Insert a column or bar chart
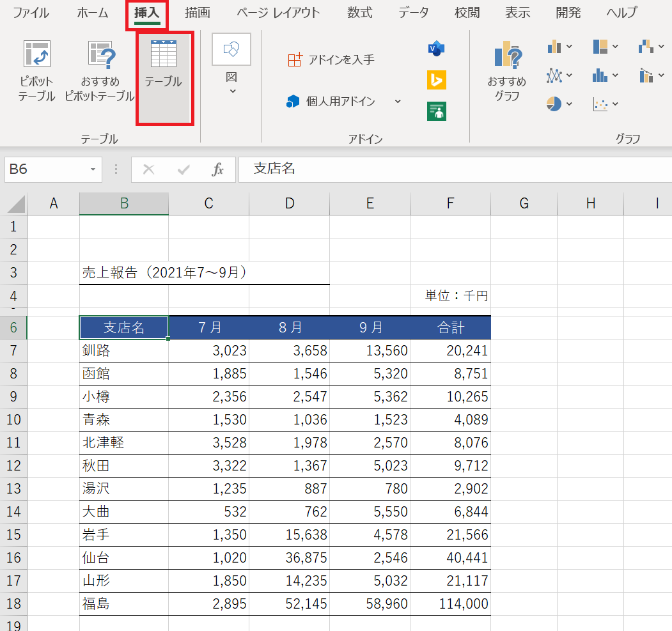 point(554,46)
